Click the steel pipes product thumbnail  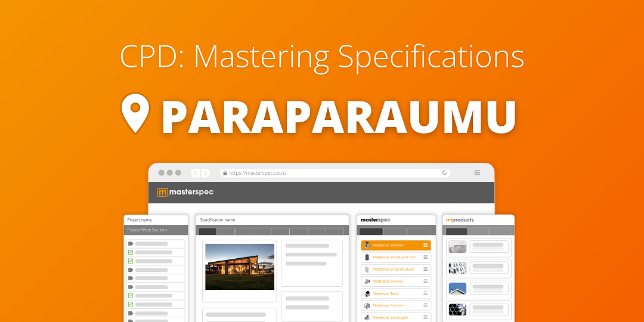coord(457,309)
